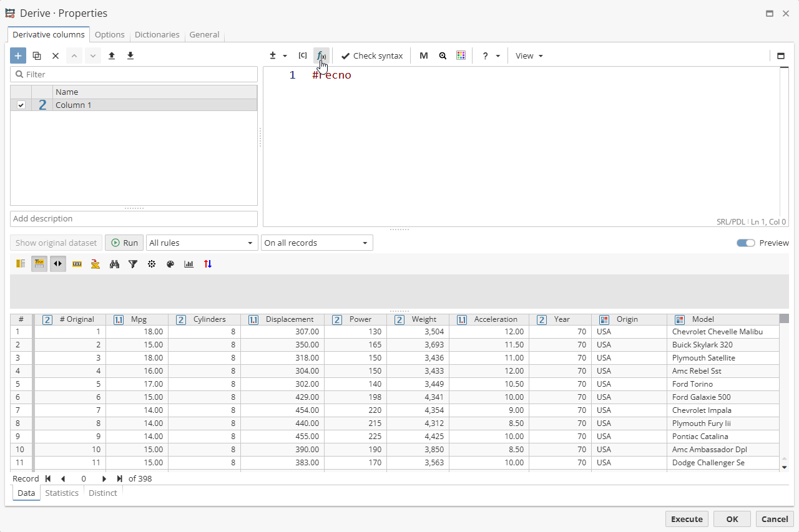Screen dimensions: 799x532
Task: Click the bar chart statistics icon
Action: pos(189,264)
